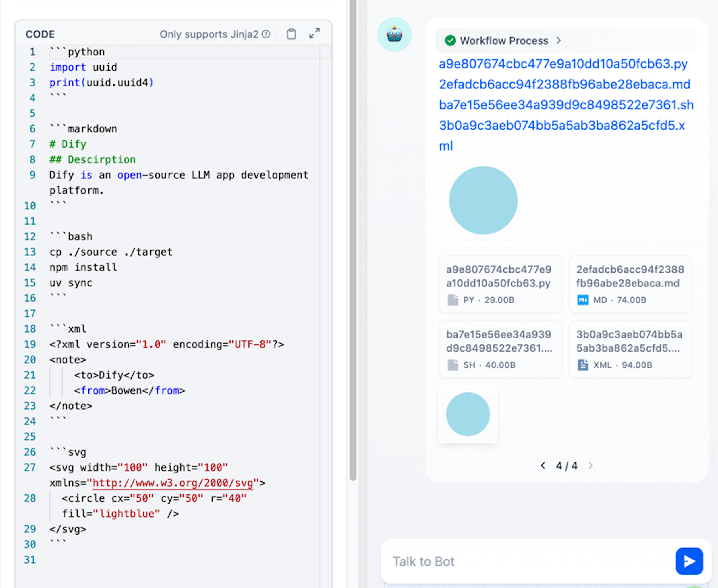The width and height of the screenshot is (718, 588).
Task: Click the XML file icon on the xml card
Action: (582, 365)
